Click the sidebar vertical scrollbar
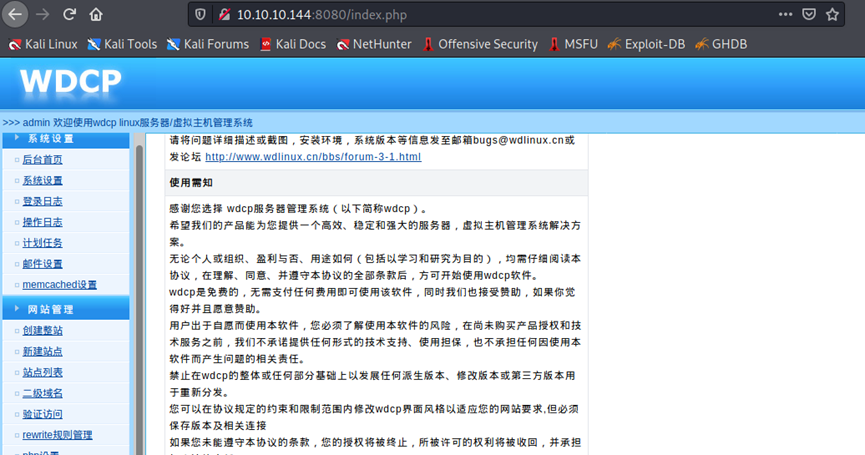This screenshot has height=455, width=865. pos(139,298)
